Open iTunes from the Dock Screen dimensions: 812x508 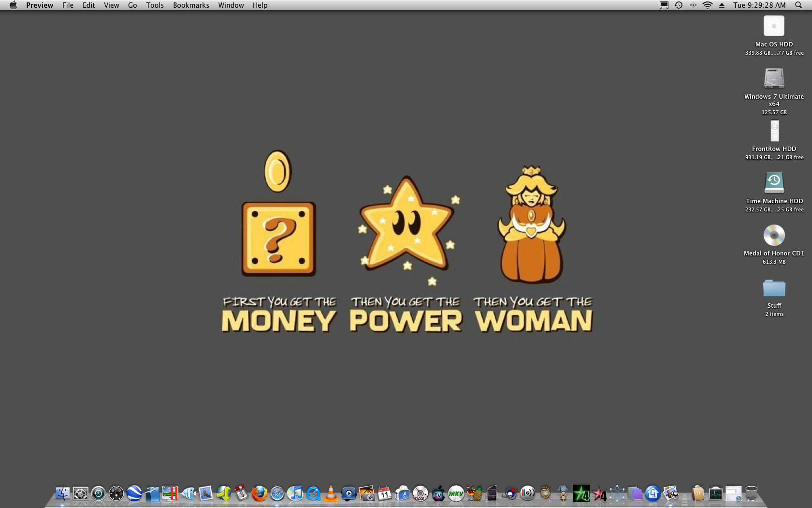[x=295, y=493]
